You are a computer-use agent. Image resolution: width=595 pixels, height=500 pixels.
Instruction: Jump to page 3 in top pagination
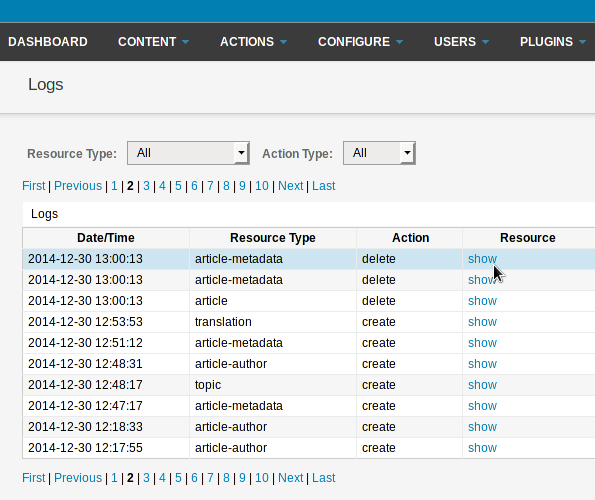(x=146, y=186)
